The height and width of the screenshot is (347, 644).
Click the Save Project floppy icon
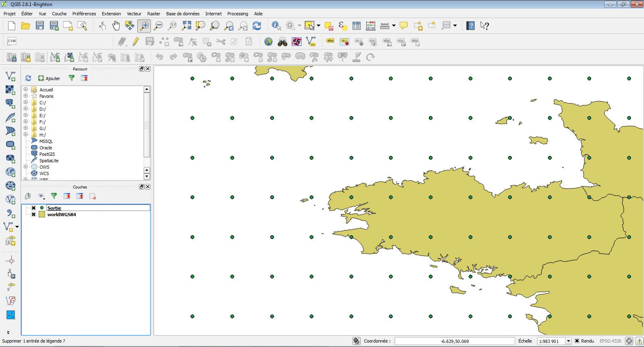click(39, 26)
